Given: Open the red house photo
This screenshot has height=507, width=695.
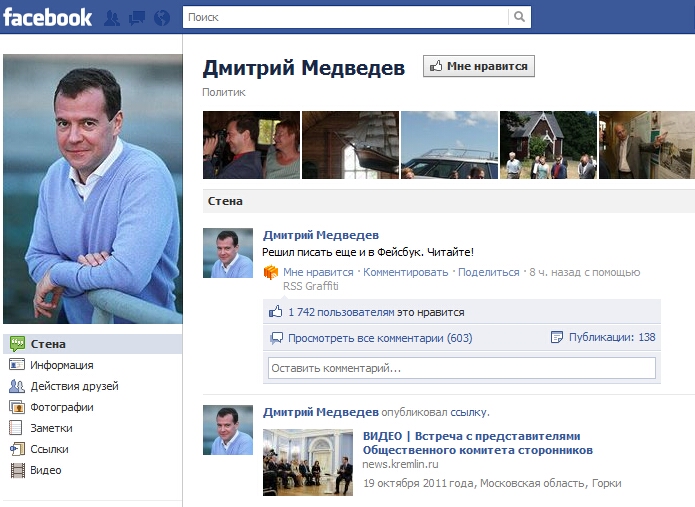Looking at the screenshot, I should (x=548, y=145).
